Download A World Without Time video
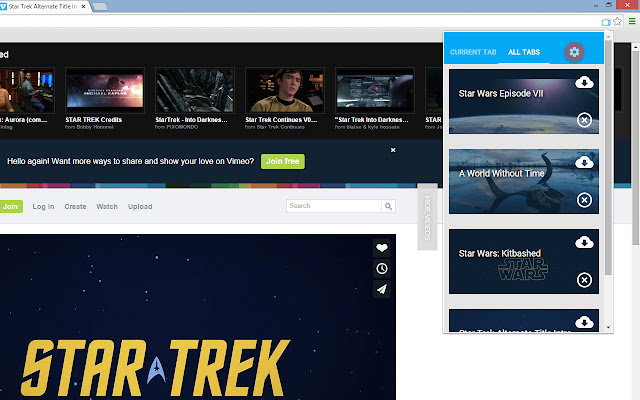Image resolution: width=640 pixels, height=400 pixels. (x=584, y=162)
